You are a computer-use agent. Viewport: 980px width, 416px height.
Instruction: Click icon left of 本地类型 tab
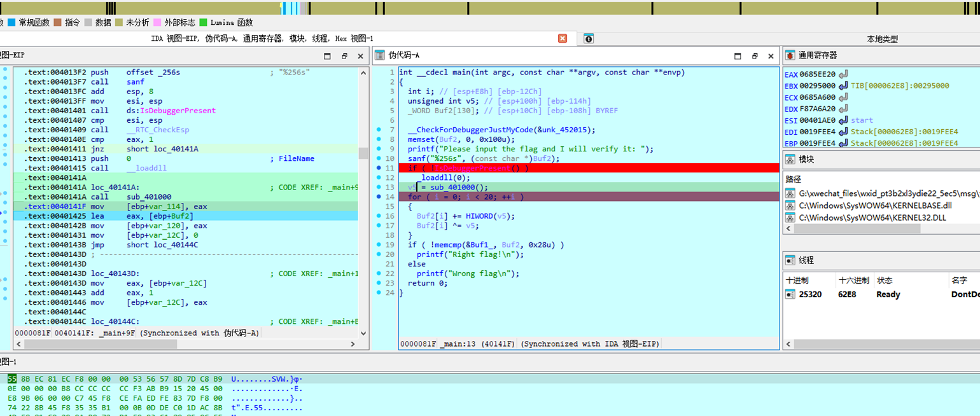point(589,39)
